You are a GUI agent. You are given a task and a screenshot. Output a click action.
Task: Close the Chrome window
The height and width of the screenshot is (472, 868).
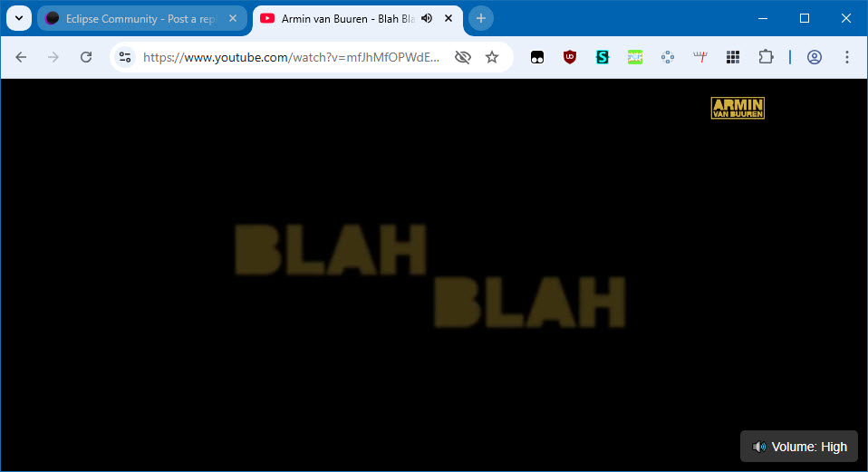[846, 18]
